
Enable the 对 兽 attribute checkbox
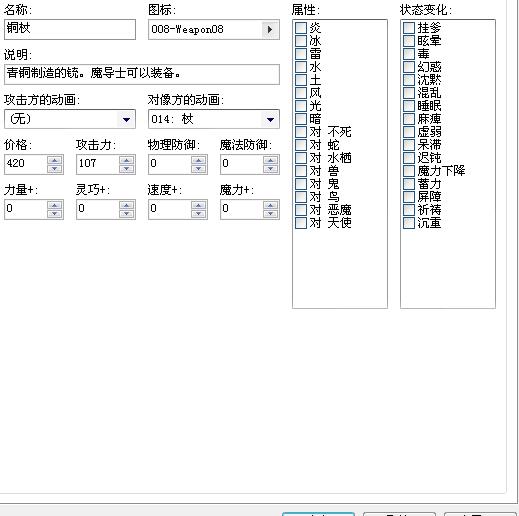coord(301,171)
